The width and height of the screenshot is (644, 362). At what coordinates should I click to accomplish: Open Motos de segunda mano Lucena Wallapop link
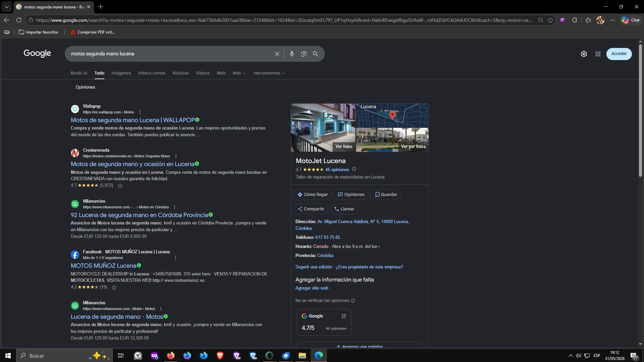tap(133, 120)
